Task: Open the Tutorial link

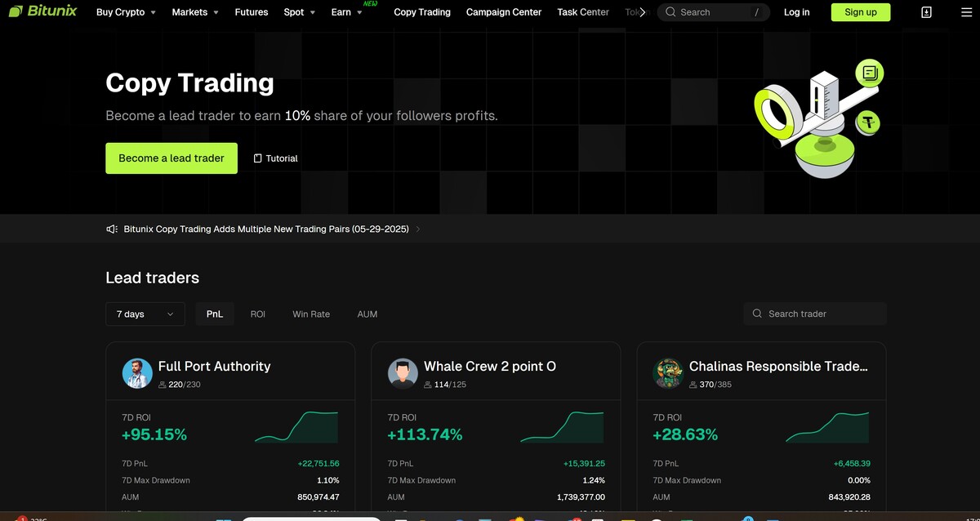Action: click(x=276, y=158)
